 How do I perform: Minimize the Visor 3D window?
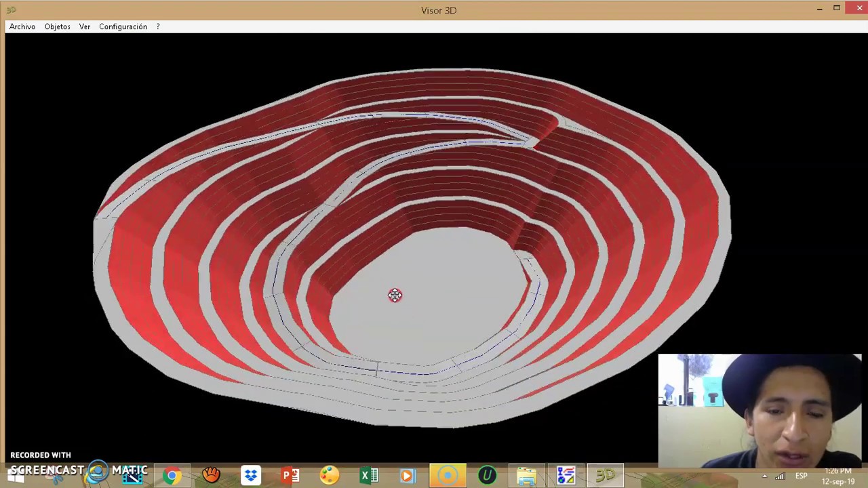819,9
